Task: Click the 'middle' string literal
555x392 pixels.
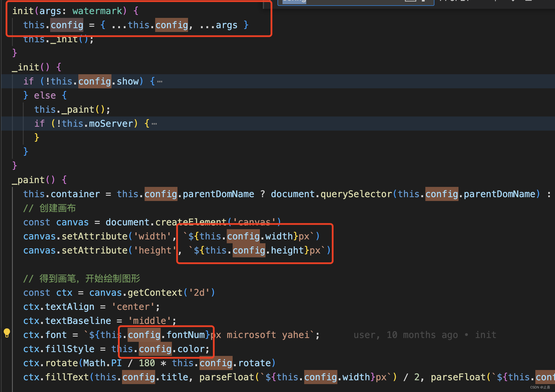Action: (x=150, y=321)
